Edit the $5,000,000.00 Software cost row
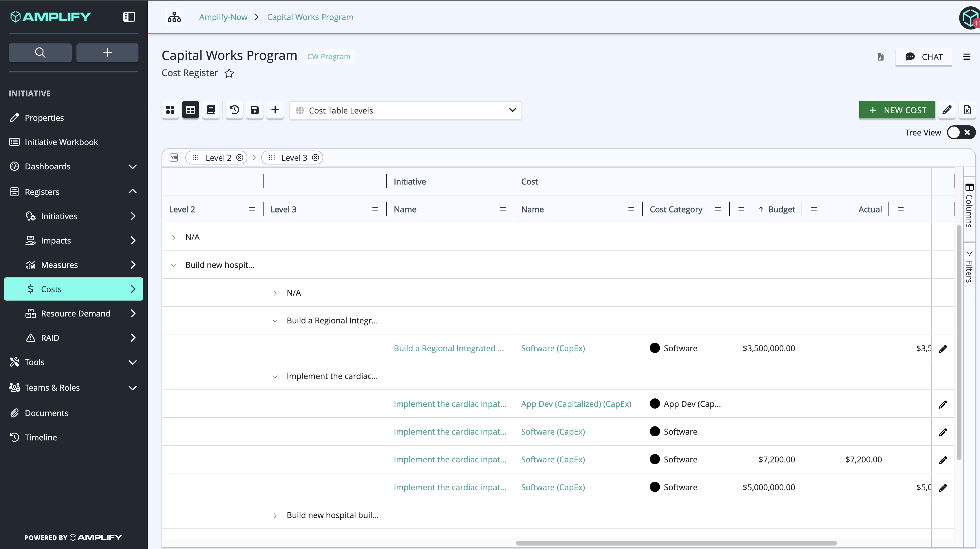This screenshot has width=980, height=549. pos(943,488)
